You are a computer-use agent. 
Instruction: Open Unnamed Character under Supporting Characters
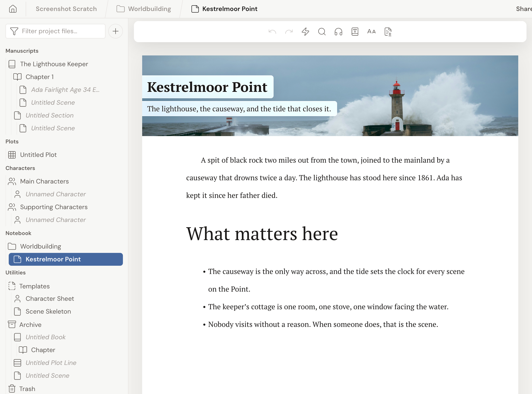56,220
